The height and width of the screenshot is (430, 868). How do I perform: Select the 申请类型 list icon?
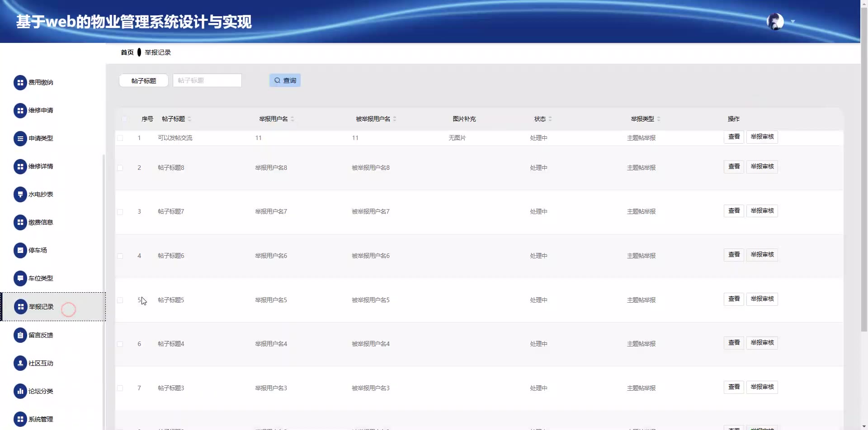20,139
